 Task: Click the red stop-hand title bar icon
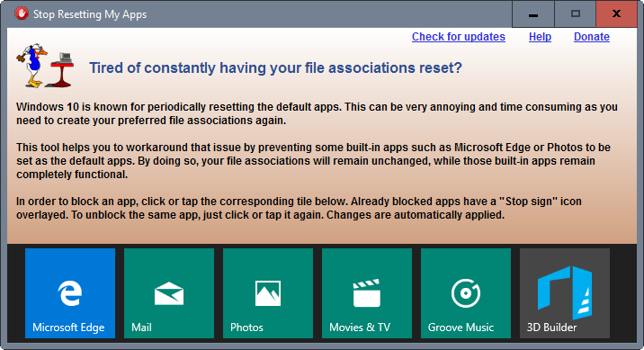tap(22, 13)
